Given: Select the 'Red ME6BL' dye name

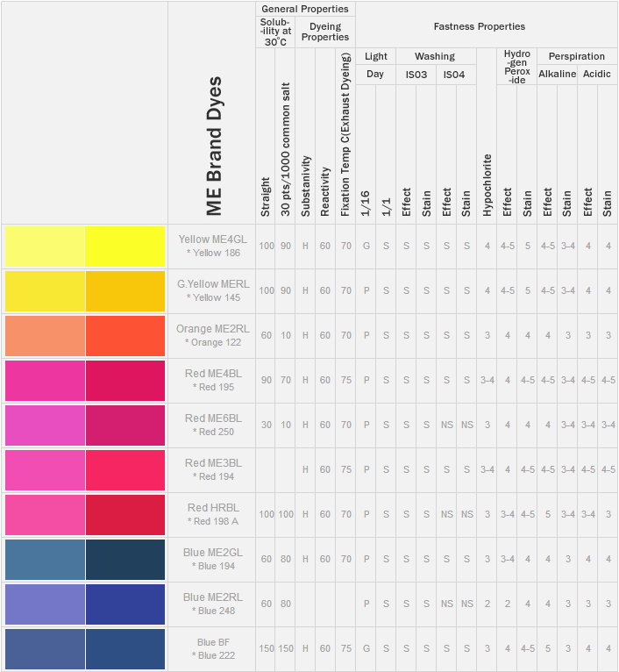Looking at the screenshot, I should pos(213,418).
